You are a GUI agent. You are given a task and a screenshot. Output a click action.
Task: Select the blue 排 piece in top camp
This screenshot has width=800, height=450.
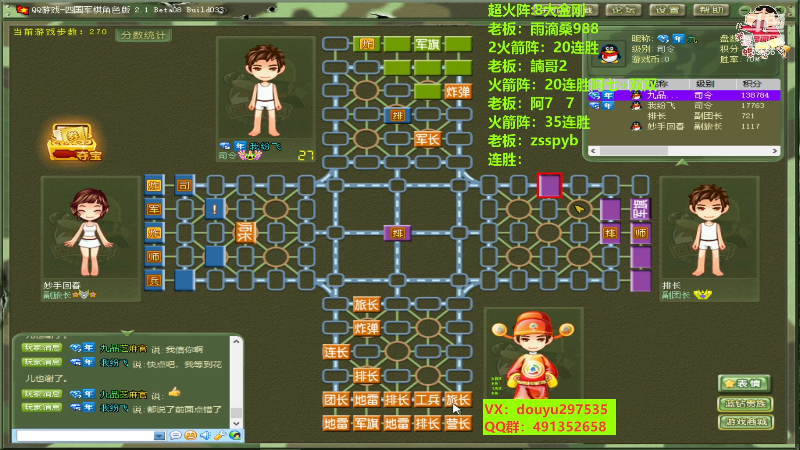[x=397, y=115]
